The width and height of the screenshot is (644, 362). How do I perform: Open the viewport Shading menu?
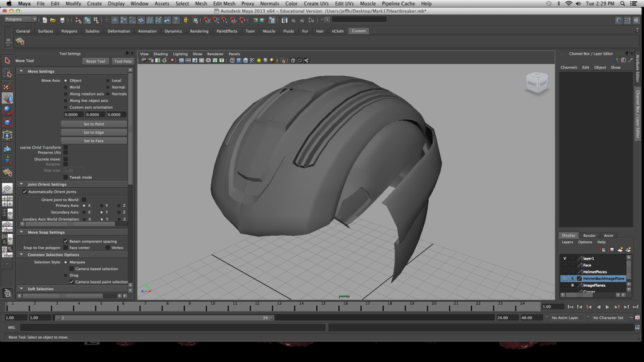(160, 54)
